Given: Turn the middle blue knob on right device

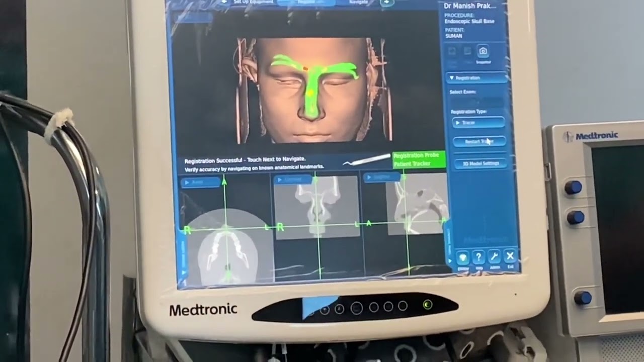Looking at the screenshot, I should point(575,218).
